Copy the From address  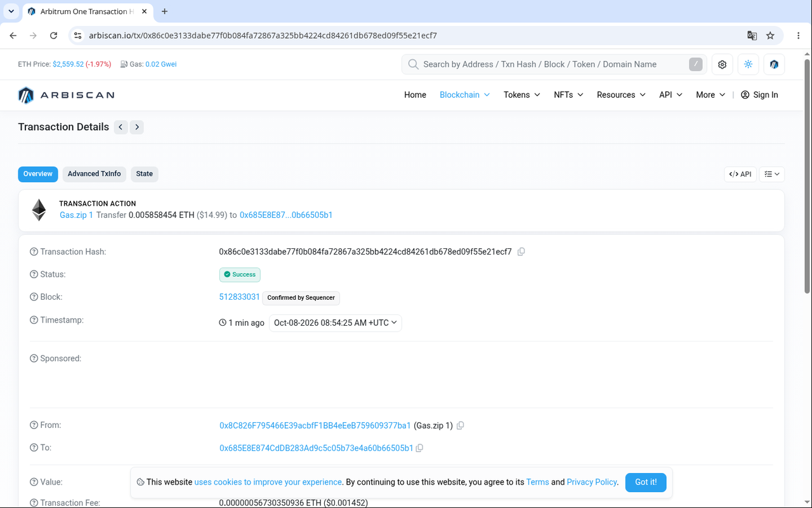(x=461, y=425)
